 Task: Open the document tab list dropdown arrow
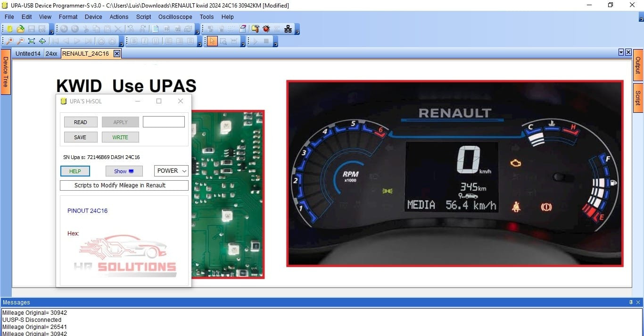(621, 52)
